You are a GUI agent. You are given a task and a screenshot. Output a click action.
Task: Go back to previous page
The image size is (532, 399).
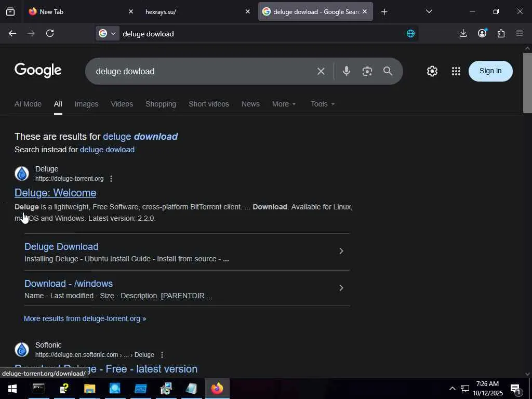tap(12, 33)
